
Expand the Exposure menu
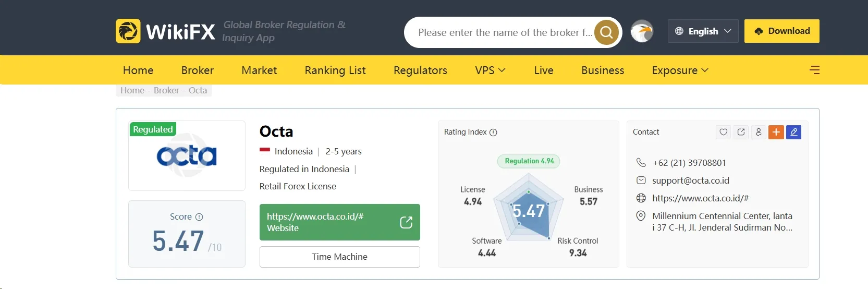[x=680, y=70]
